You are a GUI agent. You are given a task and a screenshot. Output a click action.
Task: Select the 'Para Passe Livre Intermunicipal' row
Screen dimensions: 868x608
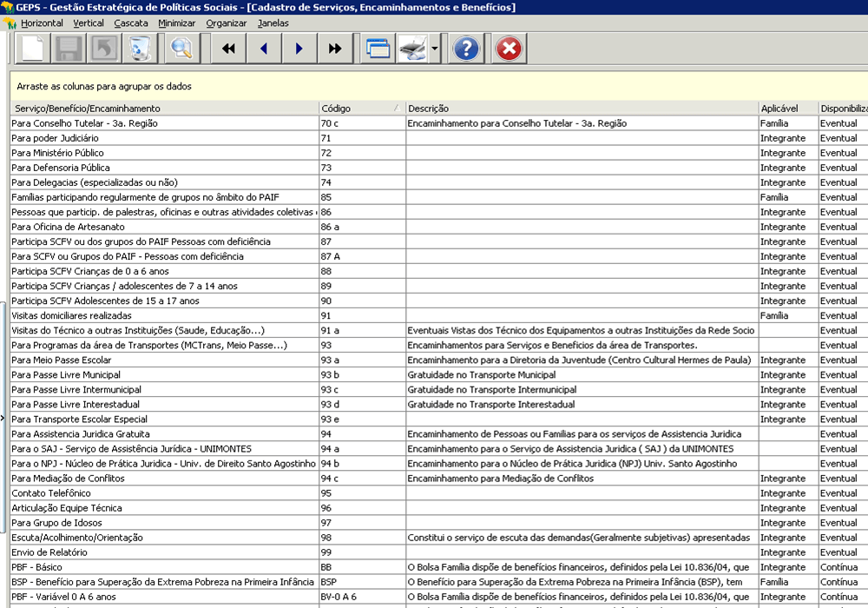439,390
